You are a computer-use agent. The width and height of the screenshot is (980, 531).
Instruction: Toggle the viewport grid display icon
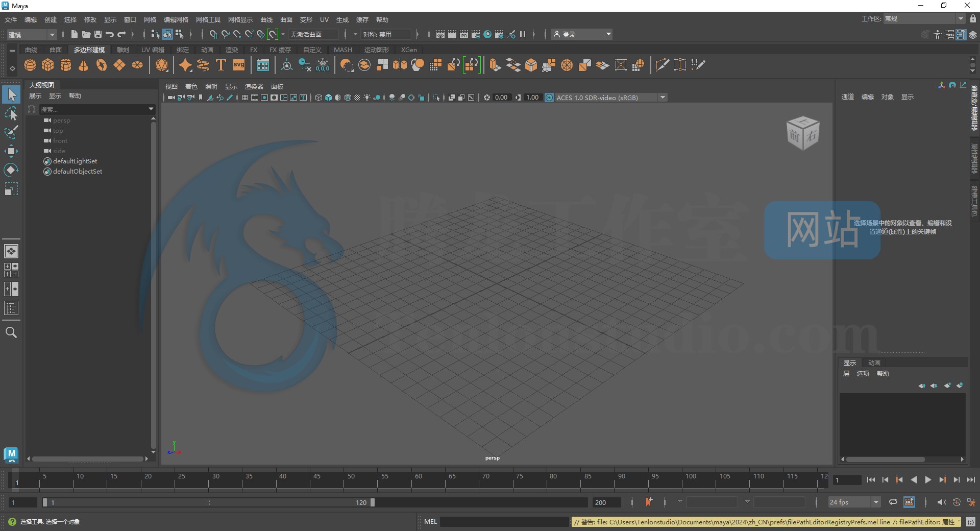click(x=245, y=98)
